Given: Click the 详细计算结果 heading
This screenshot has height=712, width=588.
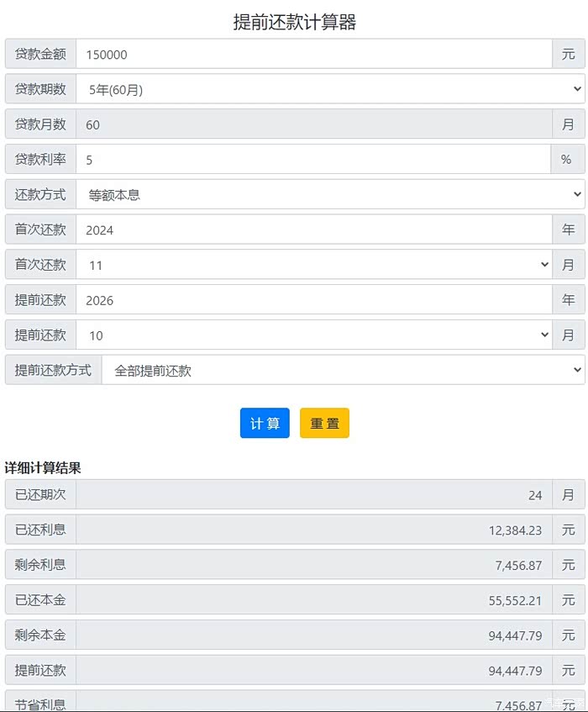Looking at the screenshot, I should tap(43, 467).
